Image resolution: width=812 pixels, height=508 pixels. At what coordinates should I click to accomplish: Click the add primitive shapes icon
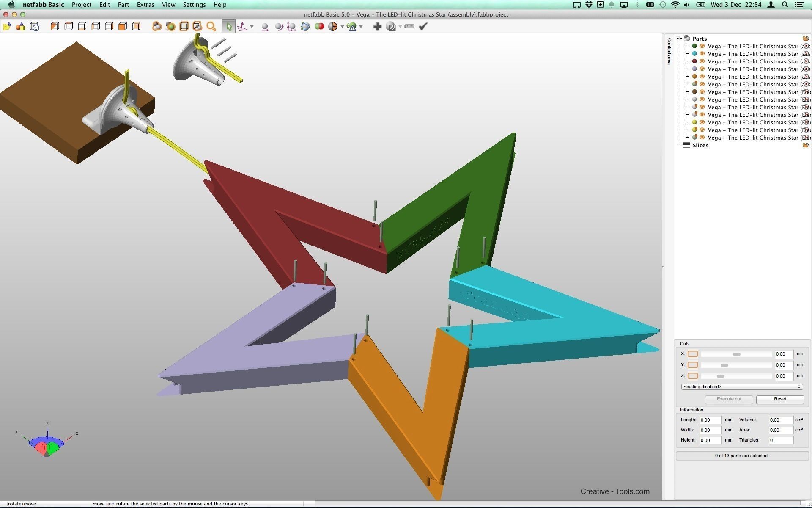[20, 27]
